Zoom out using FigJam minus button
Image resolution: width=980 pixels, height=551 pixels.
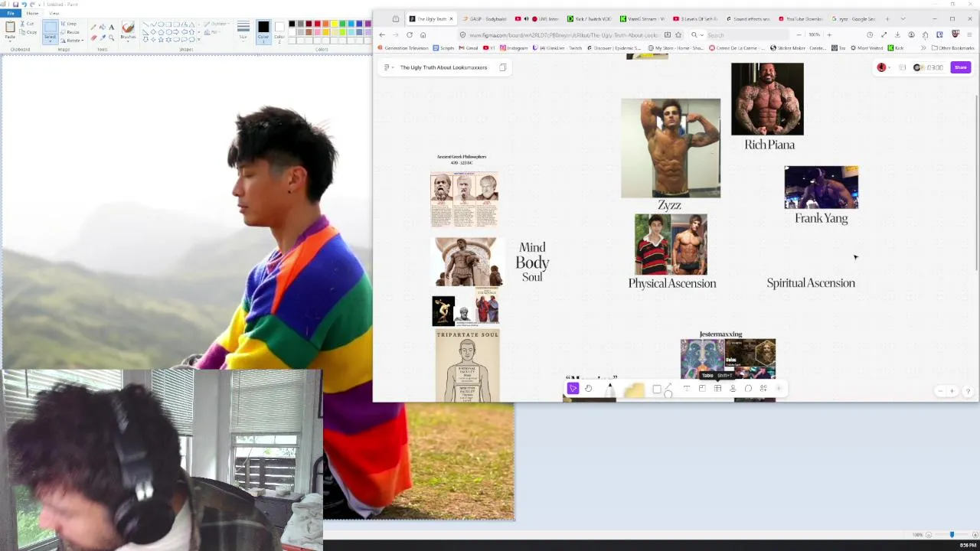(x=940, y=391)
